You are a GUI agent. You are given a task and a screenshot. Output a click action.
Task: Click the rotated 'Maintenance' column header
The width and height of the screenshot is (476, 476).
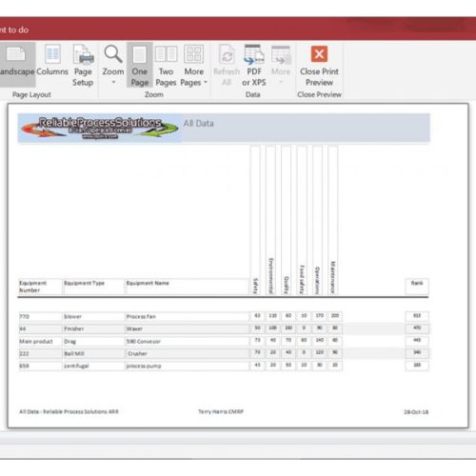332,278
